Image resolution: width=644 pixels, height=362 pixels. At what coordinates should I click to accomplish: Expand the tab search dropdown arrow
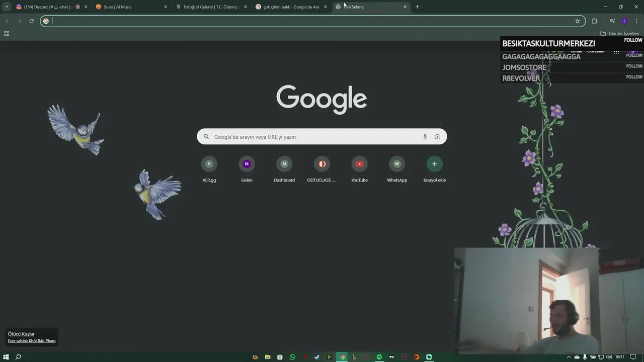click(x=7, y=7)
